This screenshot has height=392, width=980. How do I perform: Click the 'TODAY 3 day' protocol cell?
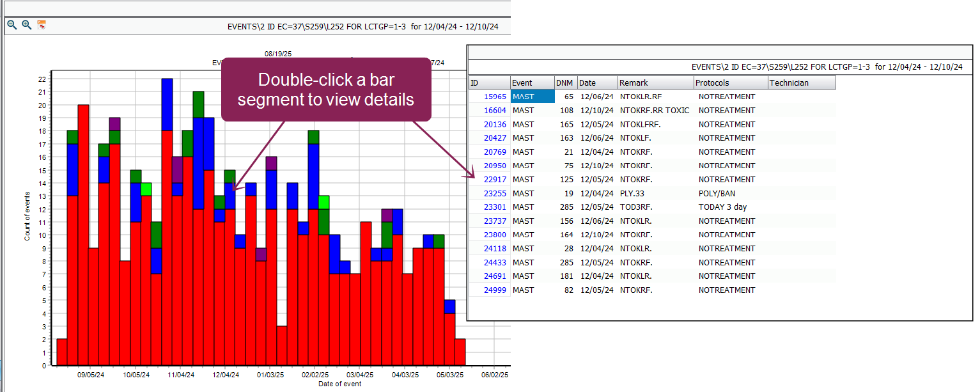[x=722, y=207]
